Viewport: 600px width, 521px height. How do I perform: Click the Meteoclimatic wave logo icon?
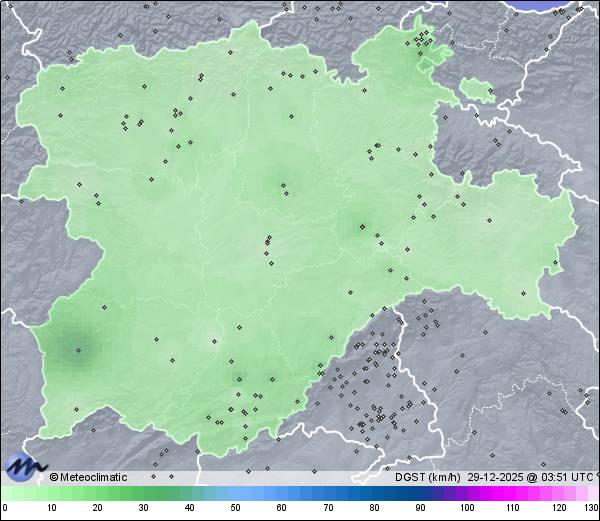(25, 467)
